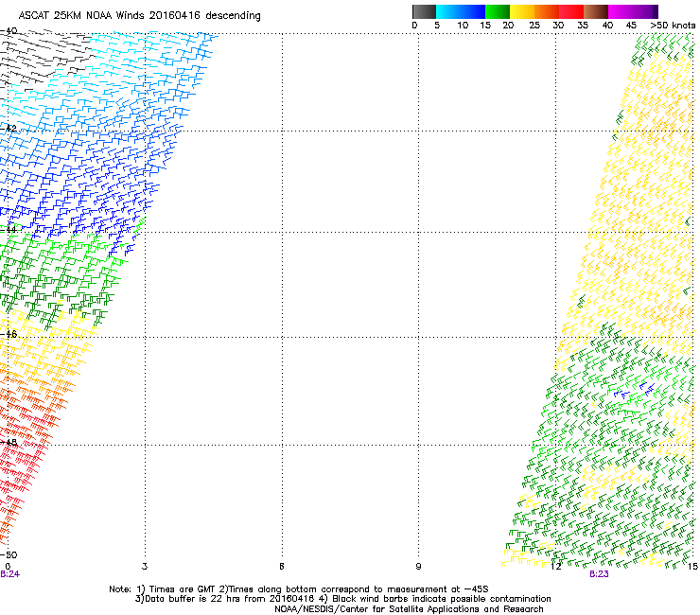Click the '30' color scale label
This screenshot has height=615, width=700.
tap(558, 26)
